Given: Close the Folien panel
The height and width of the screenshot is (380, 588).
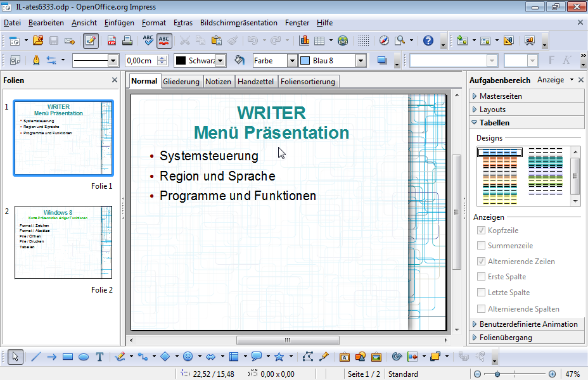Looking at the screenshot, I should pos(115,80).
